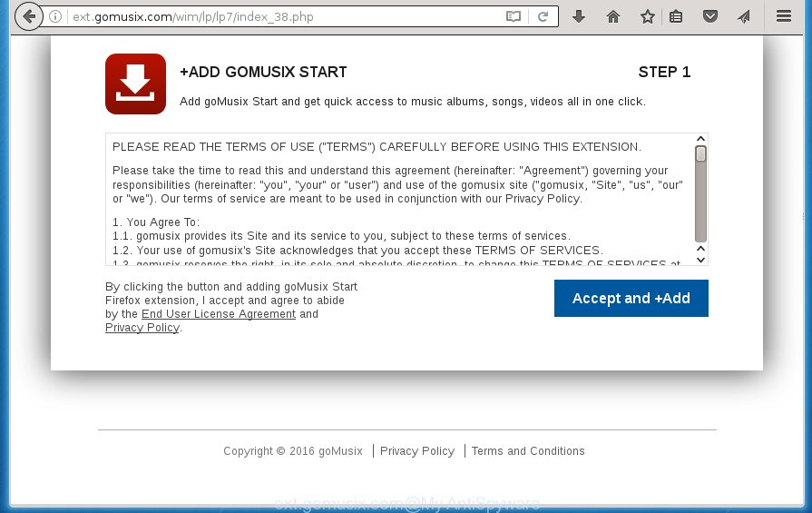Click the Accept and +Add button
This screenshot has height=513, width=812.
pos(631,299)
